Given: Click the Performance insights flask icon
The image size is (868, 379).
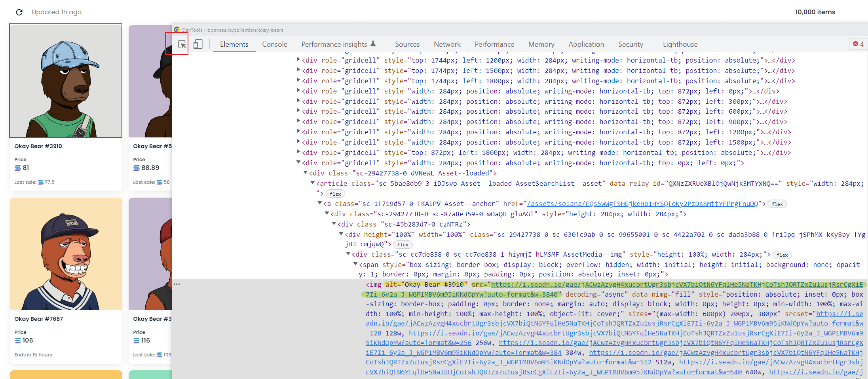Looking at the screenshot, I should [x=373, y=44].
